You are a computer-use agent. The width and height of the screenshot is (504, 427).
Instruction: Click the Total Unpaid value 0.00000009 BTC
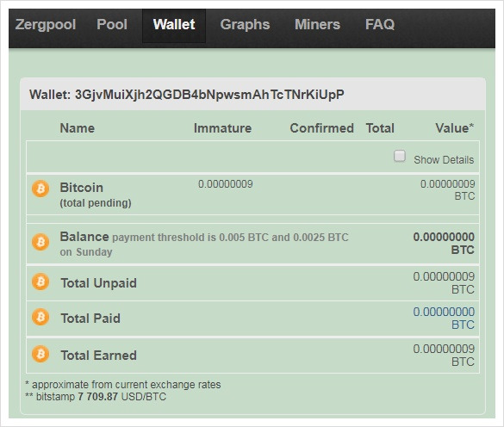coord(444,282)
